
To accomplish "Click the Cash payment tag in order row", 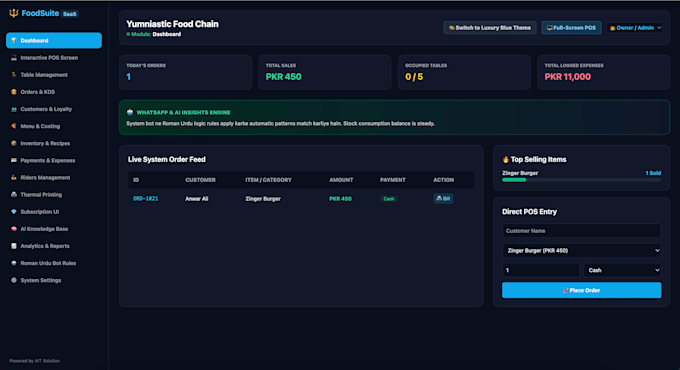I will pyautogui.click(x=389, y=199).
